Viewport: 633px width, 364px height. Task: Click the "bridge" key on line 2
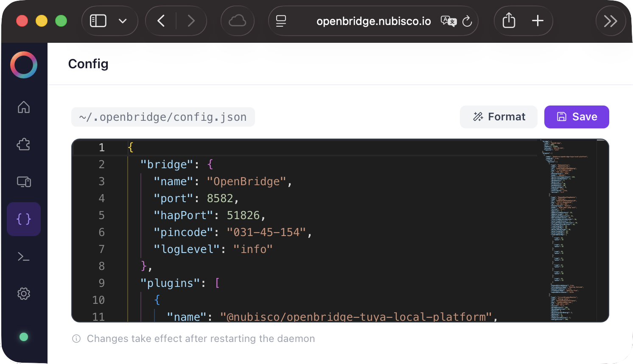pos(167,164)
